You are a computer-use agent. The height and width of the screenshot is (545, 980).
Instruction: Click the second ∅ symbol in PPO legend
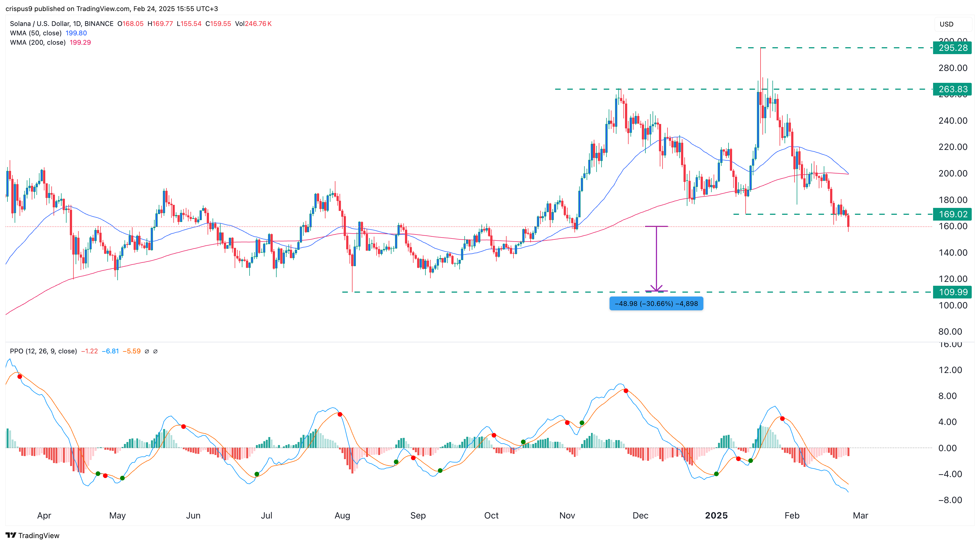(x=155, y=351)
